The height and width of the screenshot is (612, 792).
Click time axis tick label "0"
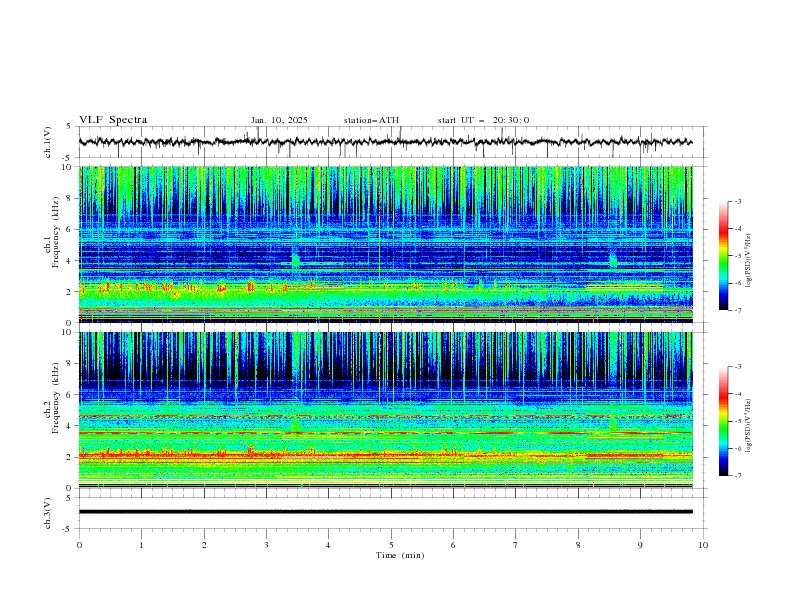79,545
